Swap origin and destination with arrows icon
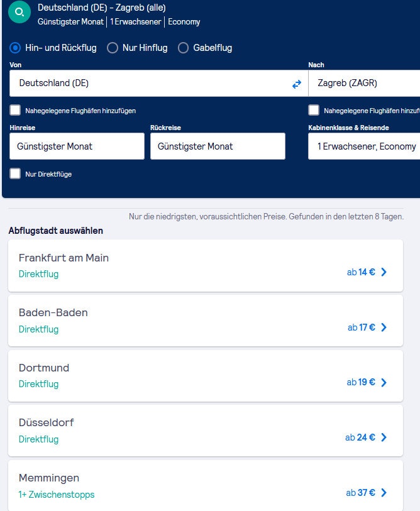Screen dimensions: 420x511 pos(297,84)
